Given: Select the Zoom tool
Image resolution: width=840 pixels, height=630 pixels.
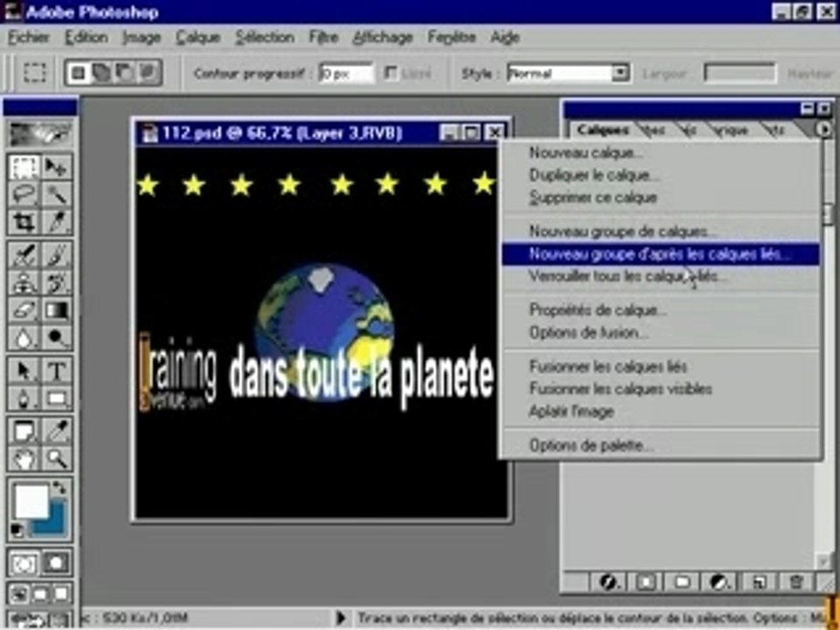Looking at the screenshot, I should point(56,458).
